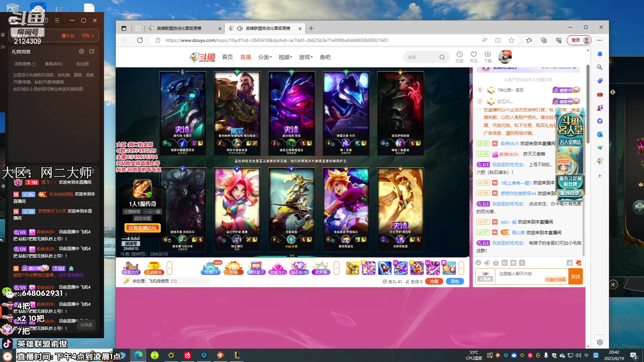The width and height of the screenshot is (644, 362).
Task: Open 潮玩盒子 icon
Action: click(x=256, y=268)
